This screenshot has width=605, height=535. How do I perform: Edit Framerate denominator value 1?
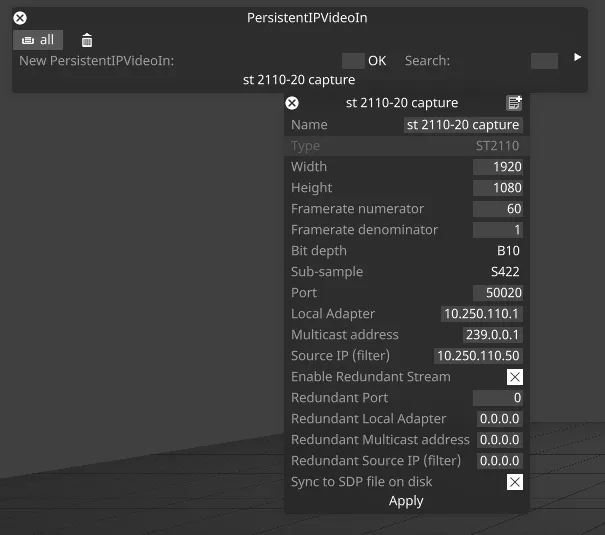(498, 230)
